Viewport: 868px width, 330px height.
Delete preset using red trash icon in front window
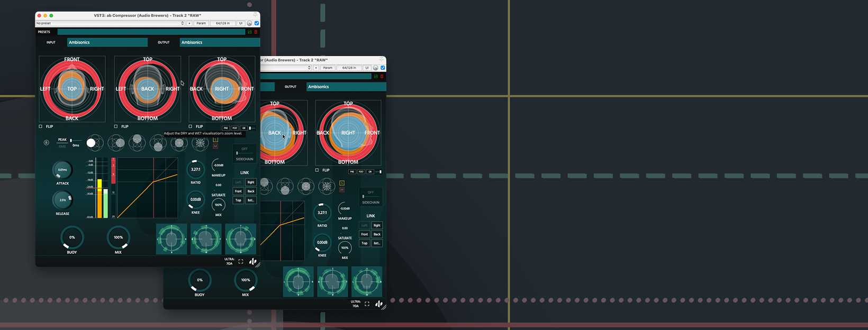[x=256, y=32]
